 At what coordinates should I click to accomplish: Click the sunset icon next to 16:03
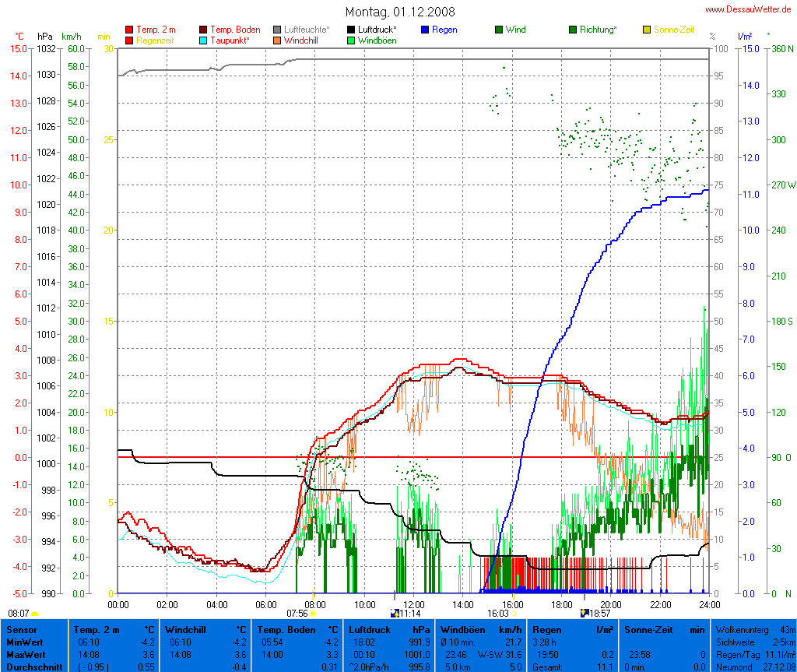pyautogui.click(x=514, y=614)
